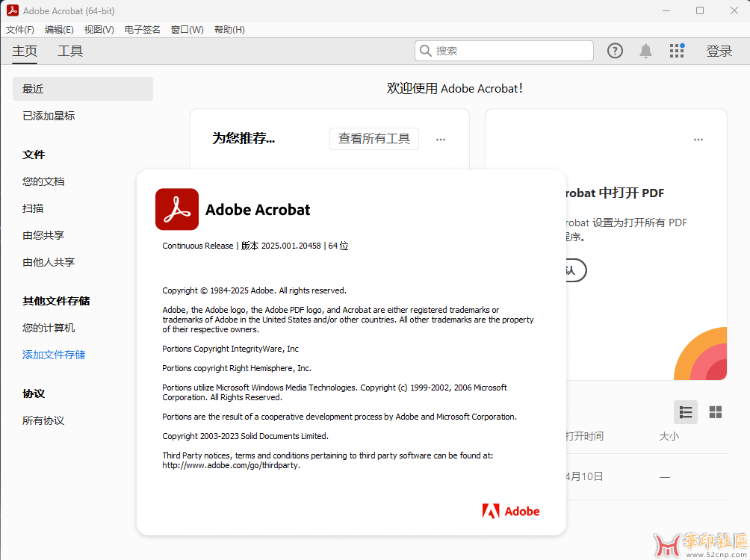Click the 查看所有工具 button

point(374,139)
